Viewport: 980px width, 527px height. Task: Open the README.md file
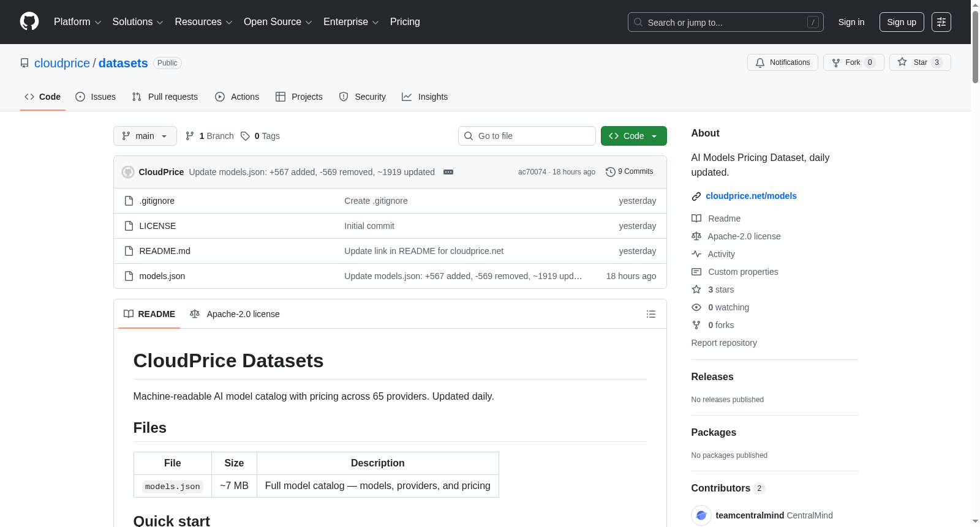click(165, 251)
